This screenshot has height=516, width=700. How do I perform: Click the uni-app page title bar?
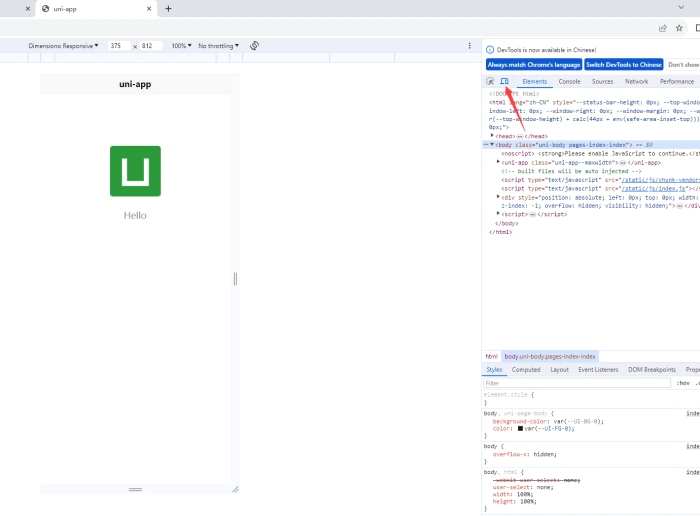pyautogui.click(x=135, y=84)
